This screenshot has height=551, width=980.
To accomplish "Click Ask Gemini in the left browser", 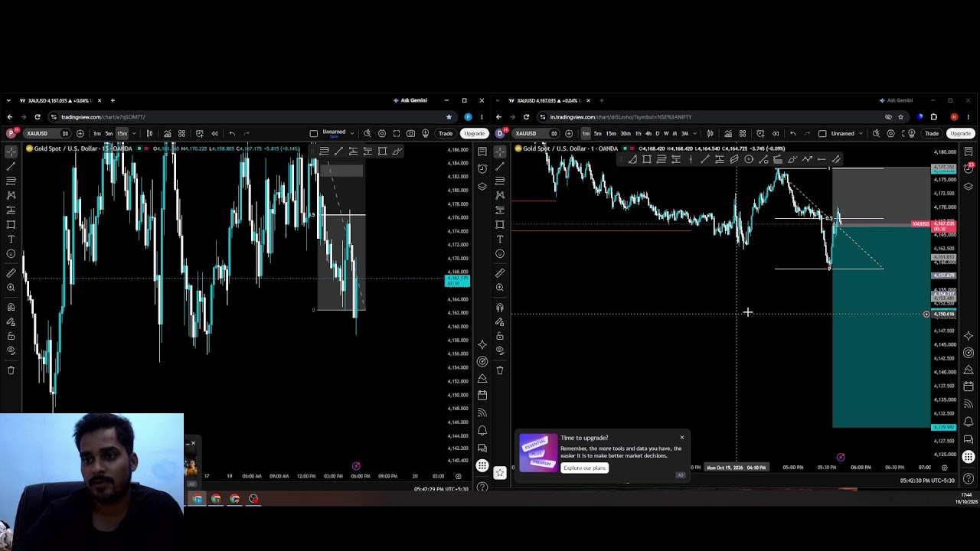I will [x=410, y=100].
